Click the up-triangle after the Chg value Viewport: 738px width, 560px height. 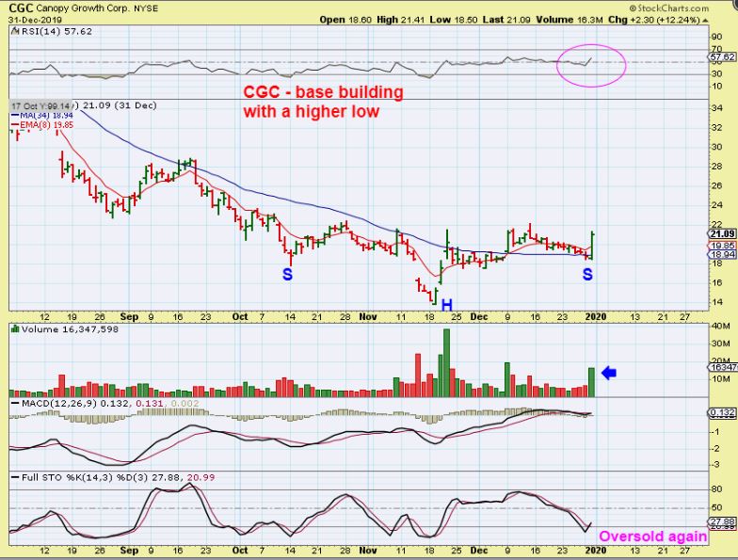(704, 21)
